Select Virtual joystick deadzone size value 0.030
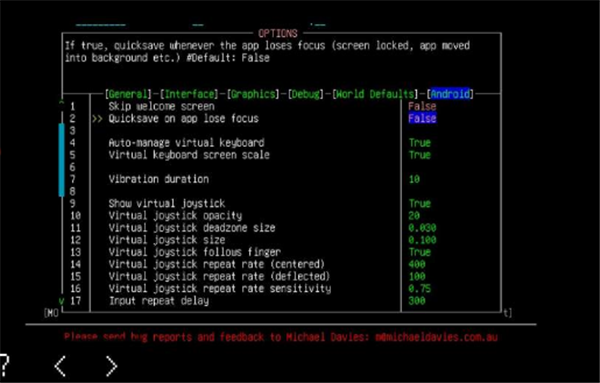Viewport: 600px width, 383px height. (422, 228)
